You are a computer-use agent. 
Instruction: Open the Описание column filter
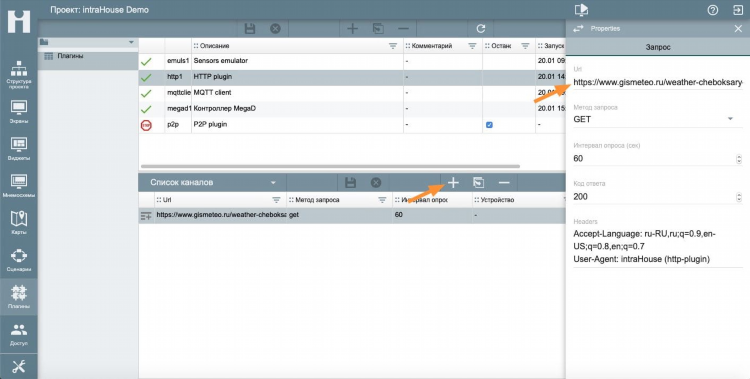tap(393, 46)
